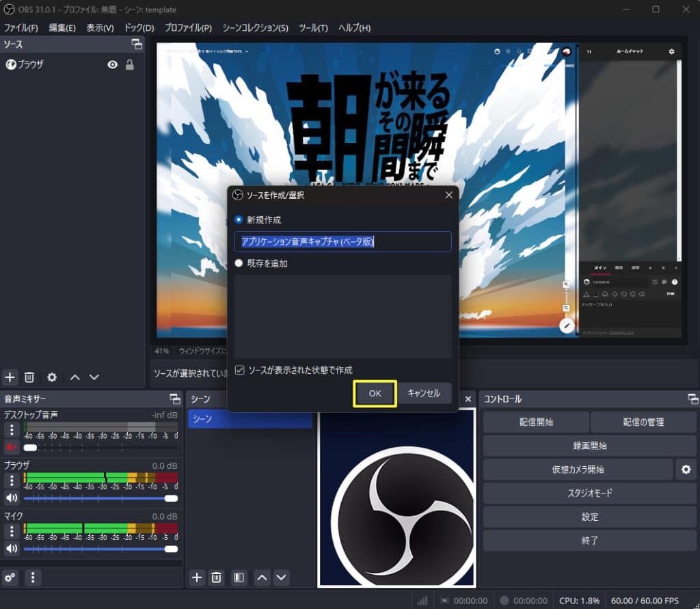Click OK in the source dialog
The height and width of the screenshot is (609, 700).
click(x=375, y=394)
